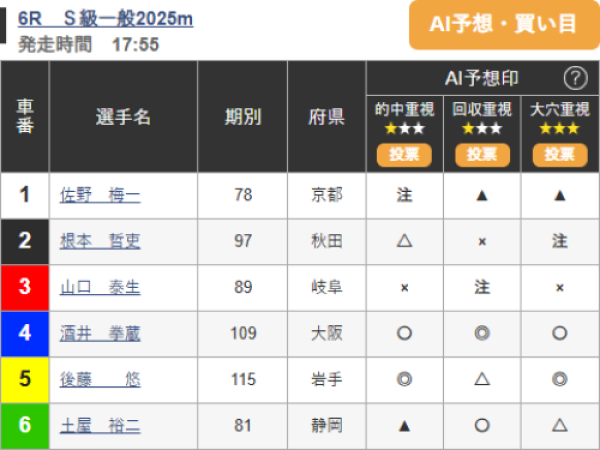
Task: Click 期別 value 78
Action: pyautogui.click(x=243, y=195)
